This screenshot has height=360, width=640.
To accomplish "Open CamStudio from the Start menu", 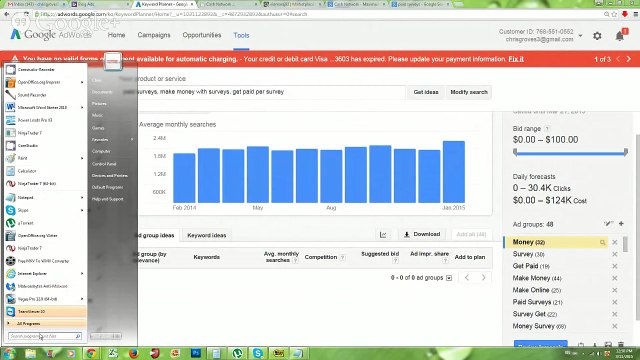I will click(x=45, y=145).
